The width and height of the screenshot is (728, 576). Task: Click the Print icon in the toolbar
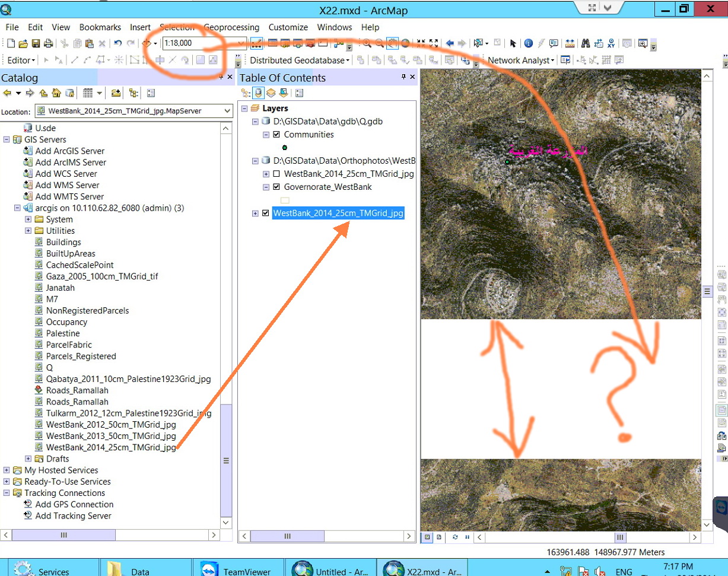(x=48, y=43)
